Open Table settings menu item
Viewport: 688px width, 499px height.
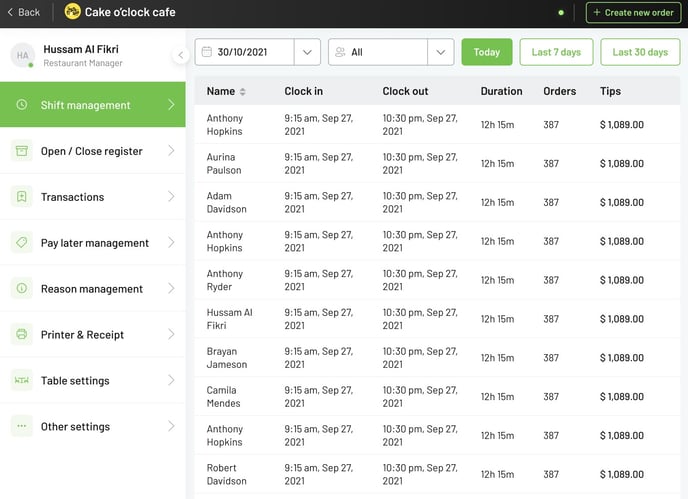tap(93, 380)
